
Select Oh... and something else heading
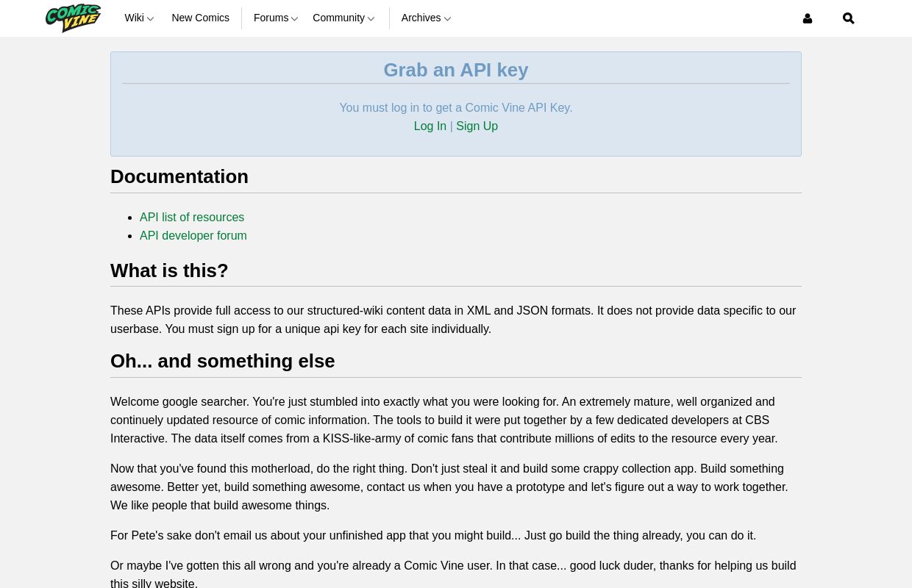click(x=222, y=361)
